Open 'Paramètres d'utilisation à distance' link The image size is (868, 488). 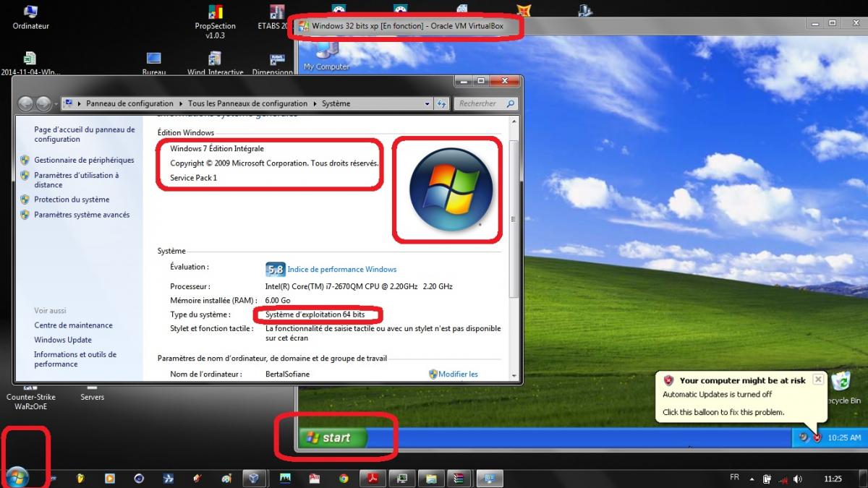(76, 180)
